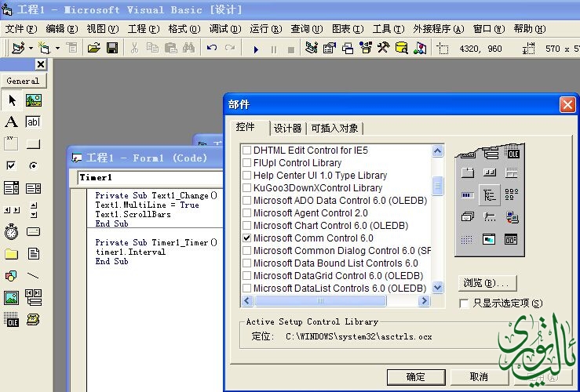The image size is (580, 392).
Task: Select the MSComm telephone tool
Action: click(x=34, y=319)
